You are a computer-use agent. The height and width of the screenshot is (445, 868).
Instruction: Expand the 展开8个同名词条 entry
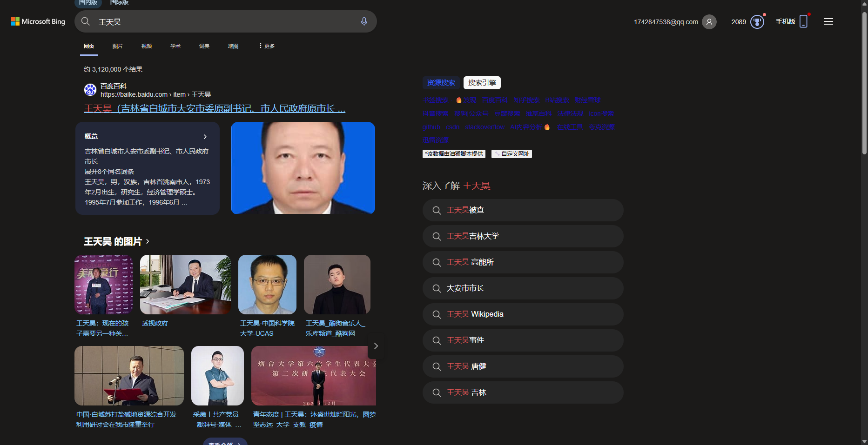(109, 172)
